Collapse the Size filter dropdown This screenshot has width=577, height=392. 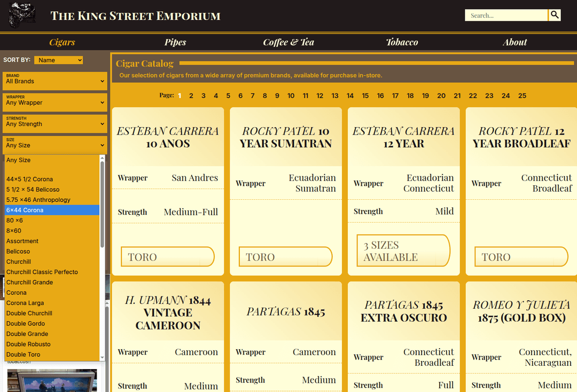(x=55, y=145)
